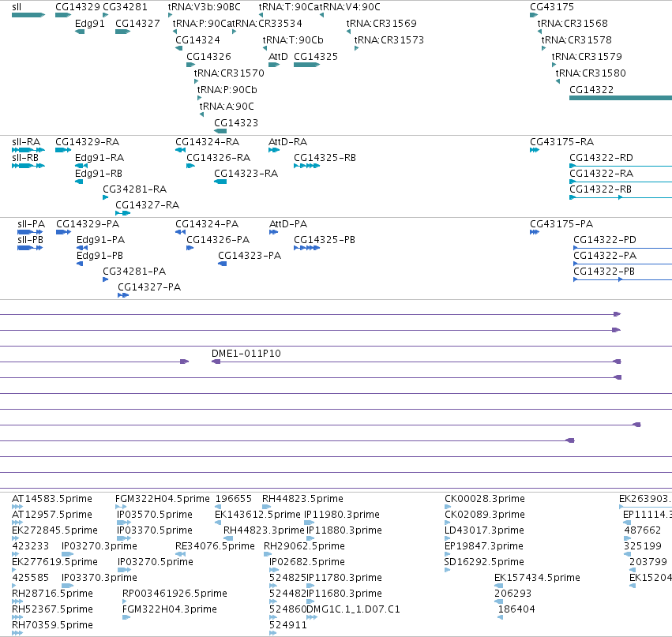Select tRNA:V3b:90BC label
The image size is (672, 637).
pyautogui.click(x=204, y=7)
